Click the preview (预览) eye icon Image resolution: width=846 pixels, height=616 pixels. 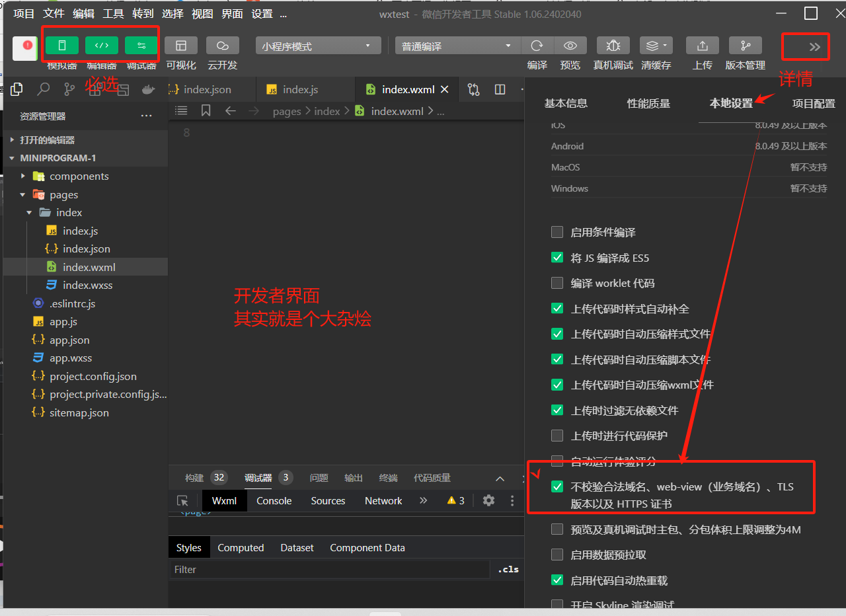pos(570,45)
